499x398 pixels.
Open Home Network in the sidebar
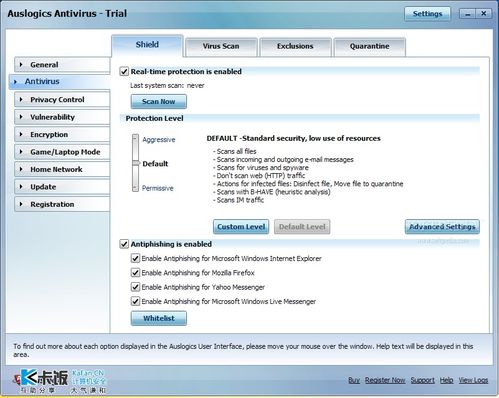(x=62, y=169)
